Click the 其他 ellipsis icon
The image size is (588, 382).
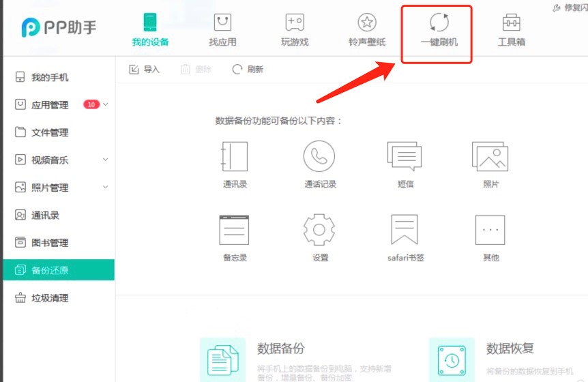tap(490, 230)
